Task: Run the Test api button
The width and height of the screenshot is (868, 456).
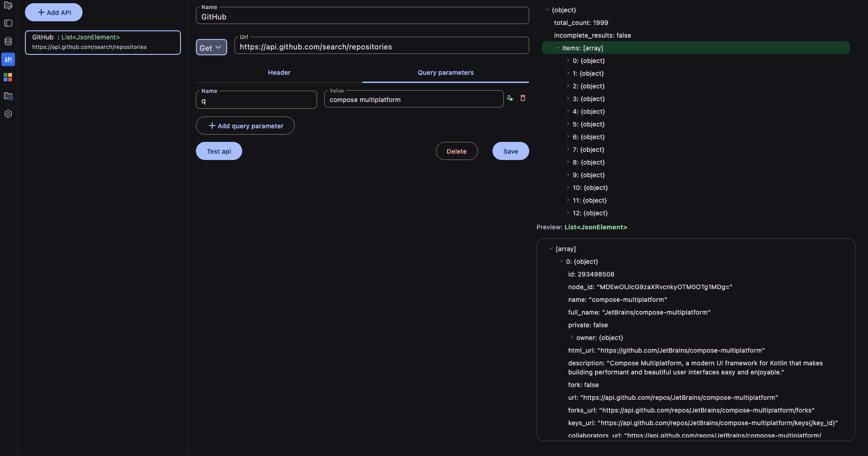Action: pos(219,151)
